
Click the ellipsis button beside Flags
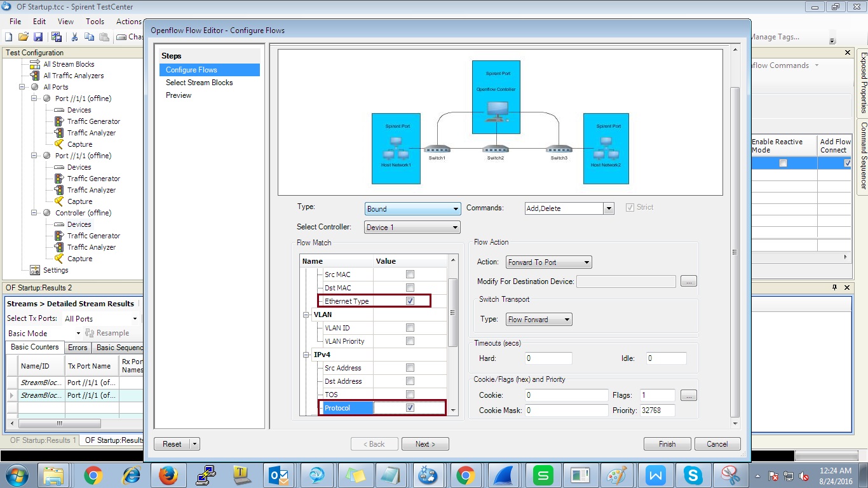tap(688, 395)
